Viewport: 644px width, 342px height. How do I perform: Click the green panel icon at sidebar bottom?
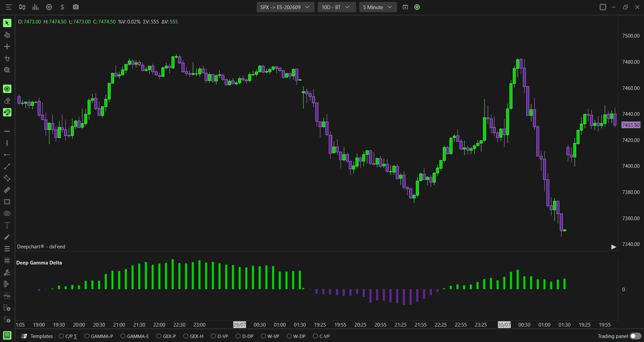click(7, 335)
